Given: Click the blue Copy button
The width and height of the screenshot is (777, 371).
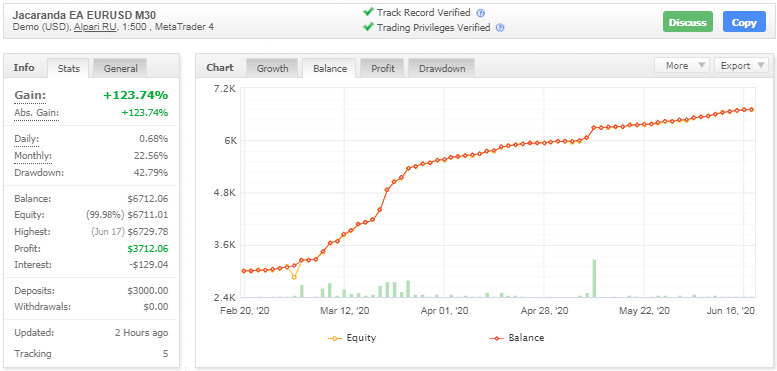Looking at the screenshot, I should (x=744, y=22).
